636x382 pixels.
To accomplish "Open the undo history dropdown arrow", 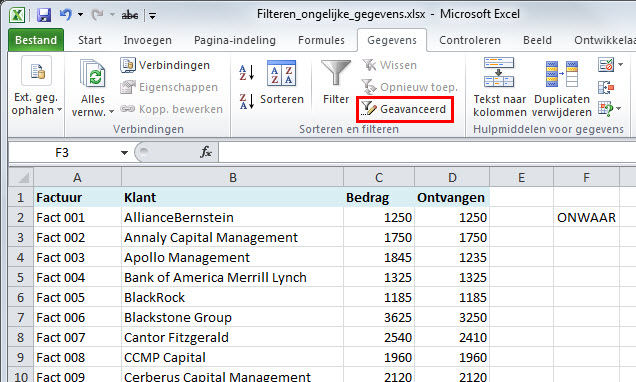I will tap(80, 15).
